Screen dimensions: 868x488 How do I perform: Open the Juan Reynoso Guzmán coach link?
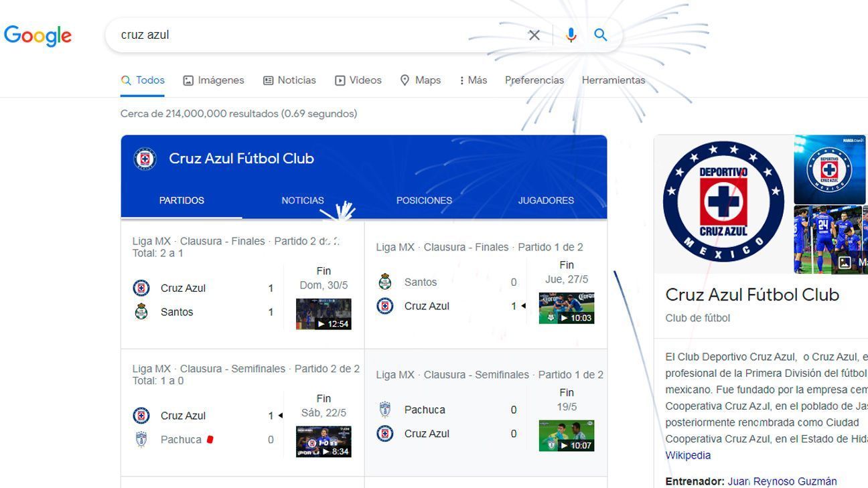(x=782, y=481)
